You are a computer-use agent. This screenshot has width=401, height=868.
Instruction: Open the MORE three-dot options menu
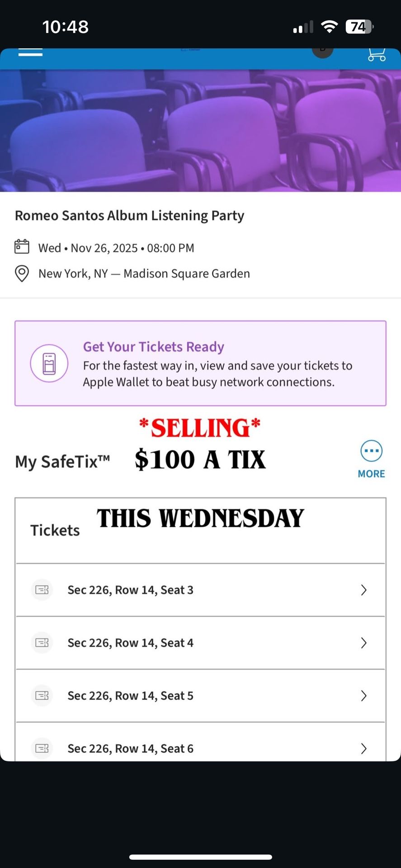[371, 451]
